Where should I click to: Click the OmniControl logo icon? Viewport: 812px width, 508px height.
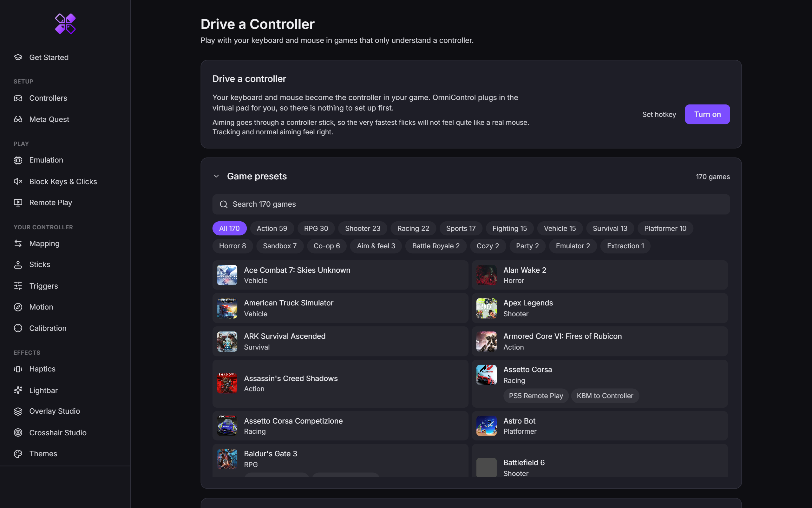(65, 23)
